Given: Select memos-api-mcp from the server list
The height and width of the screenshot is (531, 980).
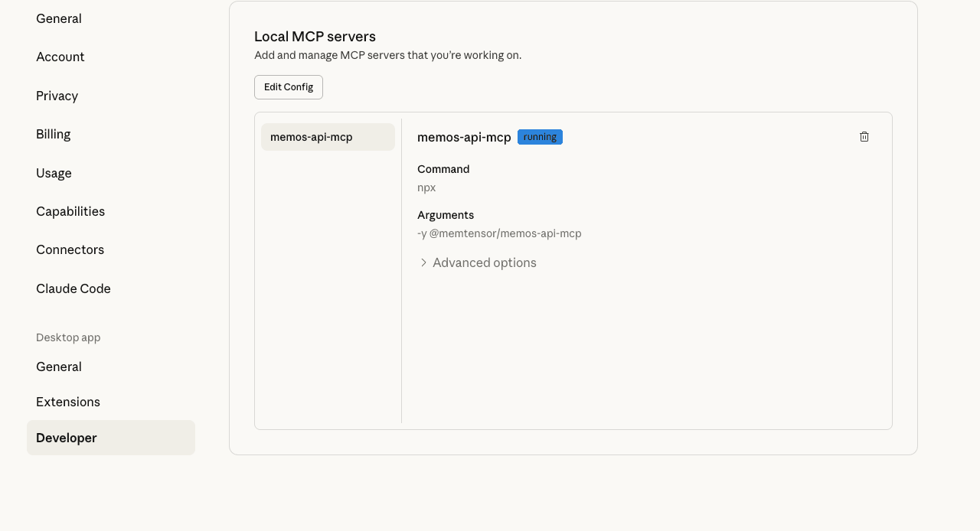Looking at the screenshot, I should tap(327, 136).
